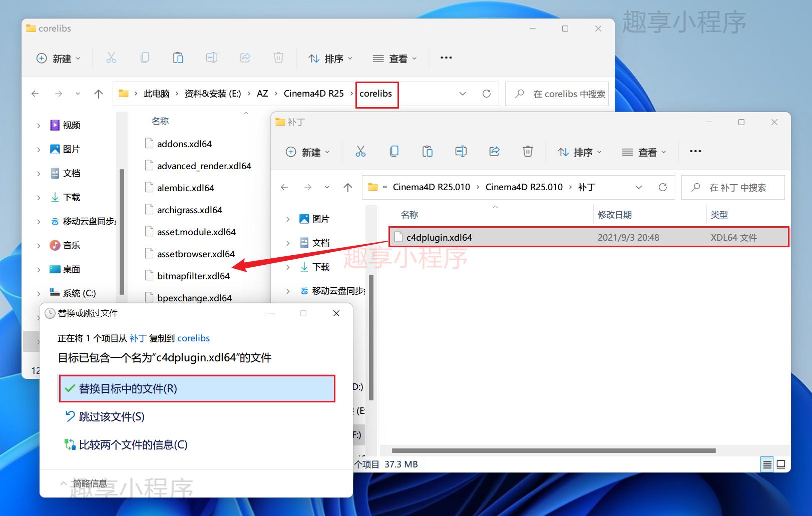
Task: Click the share icon in 补丁 window toolbar
Action: pyautogui.click(x=495, y=151)
